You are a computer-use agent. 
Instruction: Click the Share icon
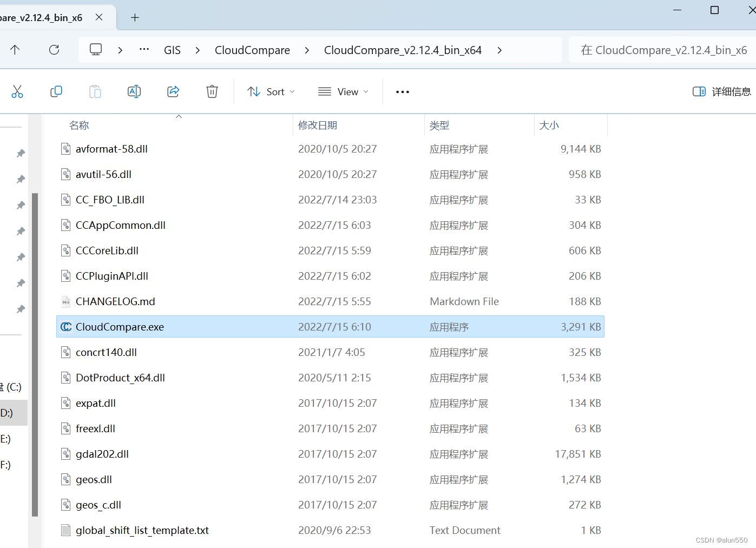[x=173, y=91]
